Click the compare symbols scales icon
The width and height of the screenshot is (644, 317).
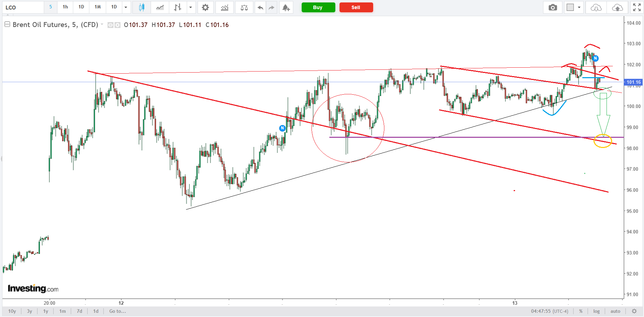(x=244, y=7)
